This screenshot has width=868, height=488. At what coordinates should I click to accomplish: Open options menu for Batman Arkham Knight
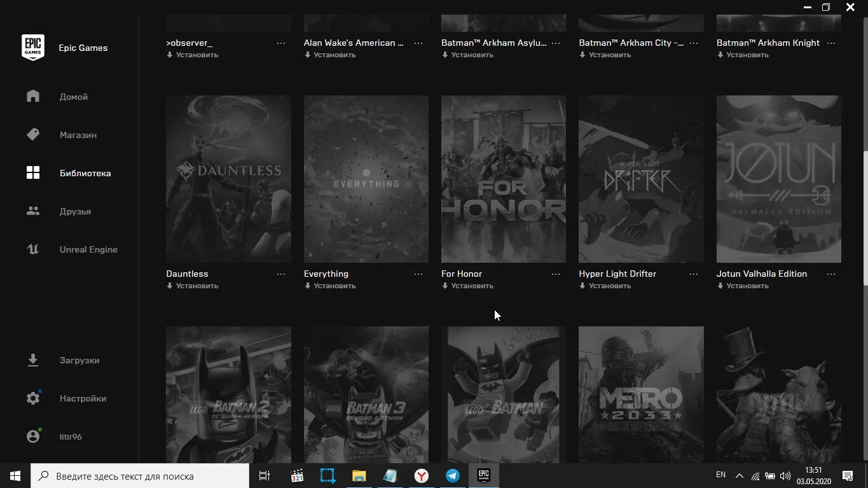coord(831,43)
